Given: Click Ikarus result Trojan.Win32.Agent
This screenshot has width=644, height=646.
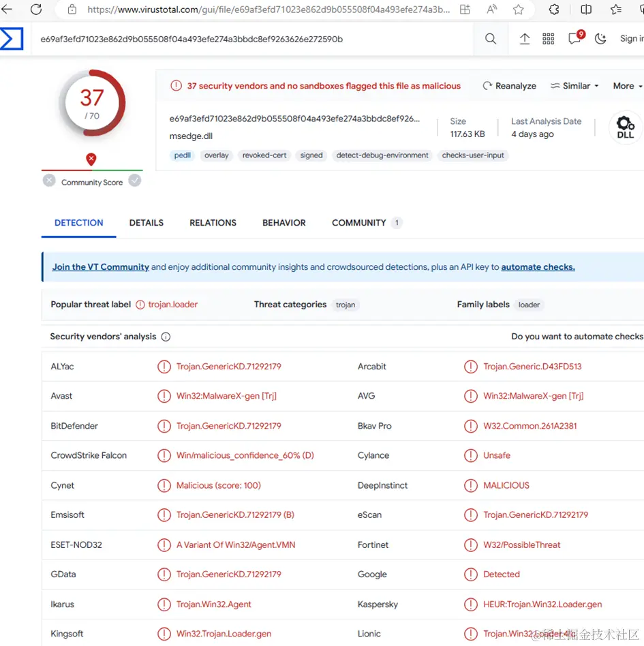Looking at the screenshot, I should pyautogui.click(x=213, y=604).
